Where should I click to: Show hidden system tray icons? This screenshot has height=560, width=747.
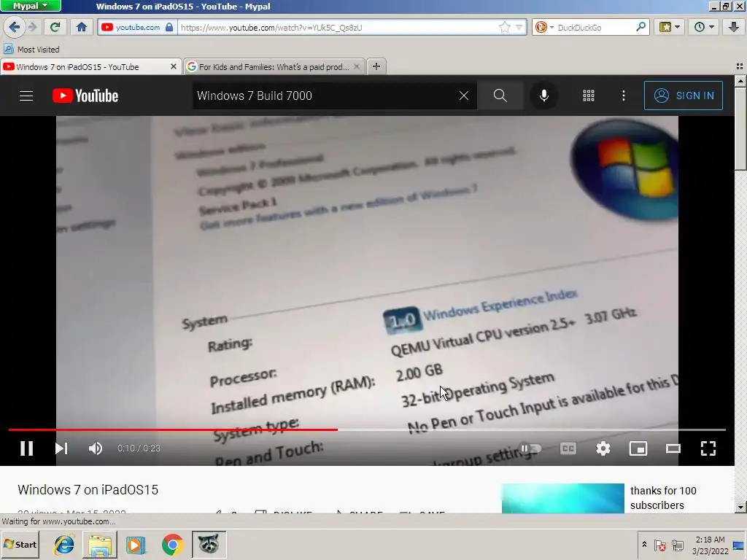click(644, 544)
